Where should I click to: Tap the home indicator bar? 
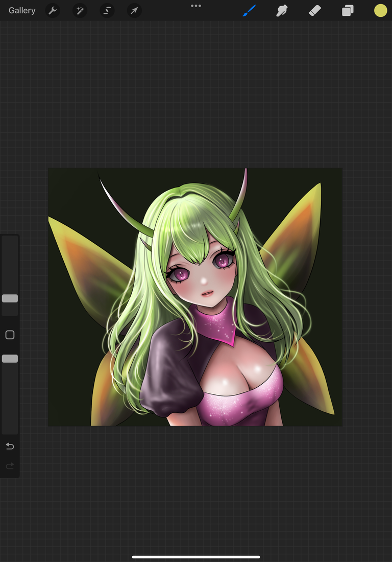196,557
